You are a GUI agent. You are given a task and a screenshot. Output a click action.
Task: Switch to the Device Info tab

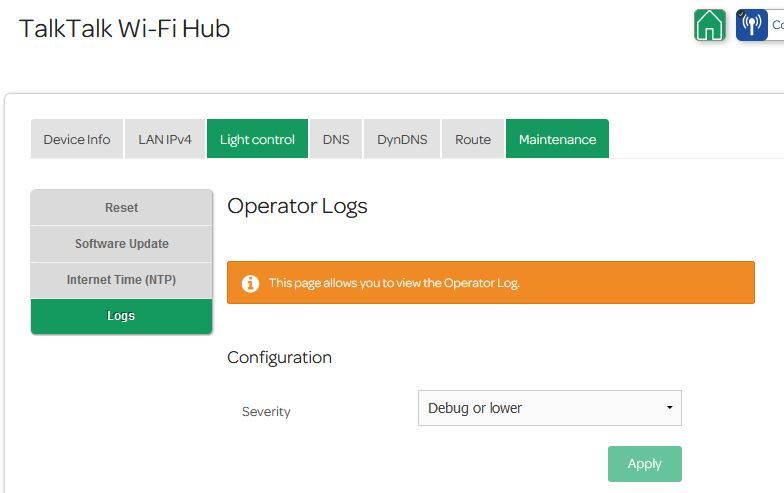[x=77, y=139]
